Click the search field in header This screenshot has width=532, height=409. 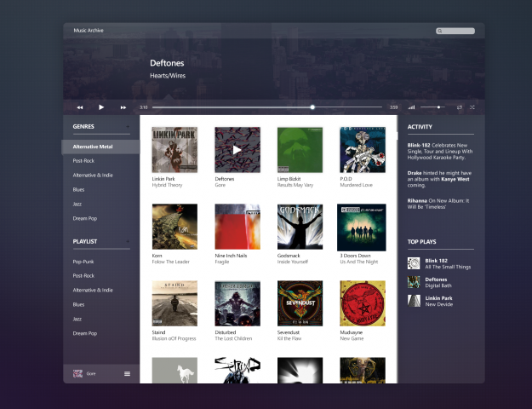point(455,31)
